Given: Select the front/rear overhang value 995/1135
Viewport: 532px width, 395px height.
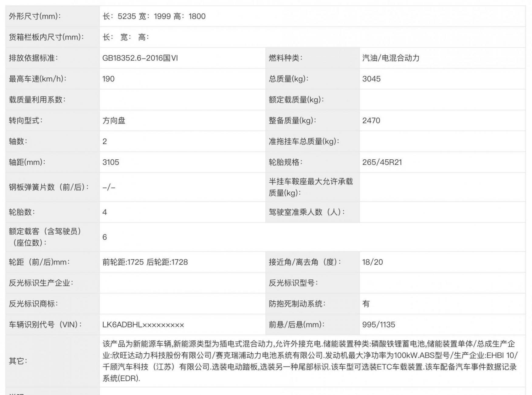Looking at the screenshot, I should tap(379, 325).
